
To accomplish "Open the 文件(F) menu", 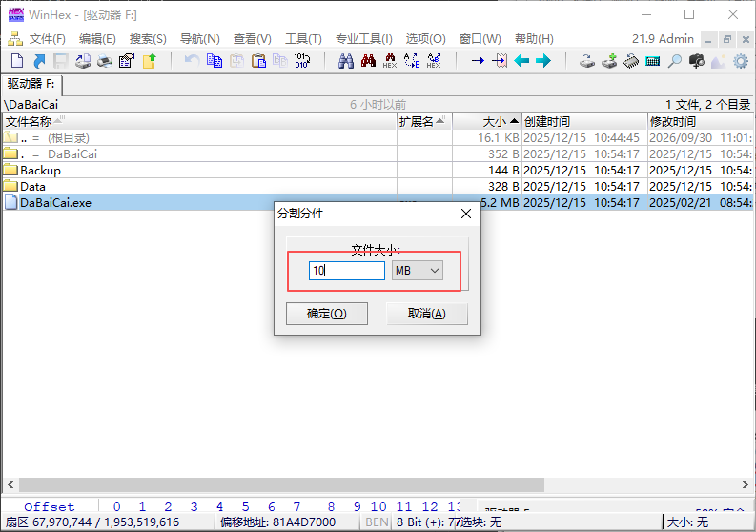I will (x=48, y=38).
